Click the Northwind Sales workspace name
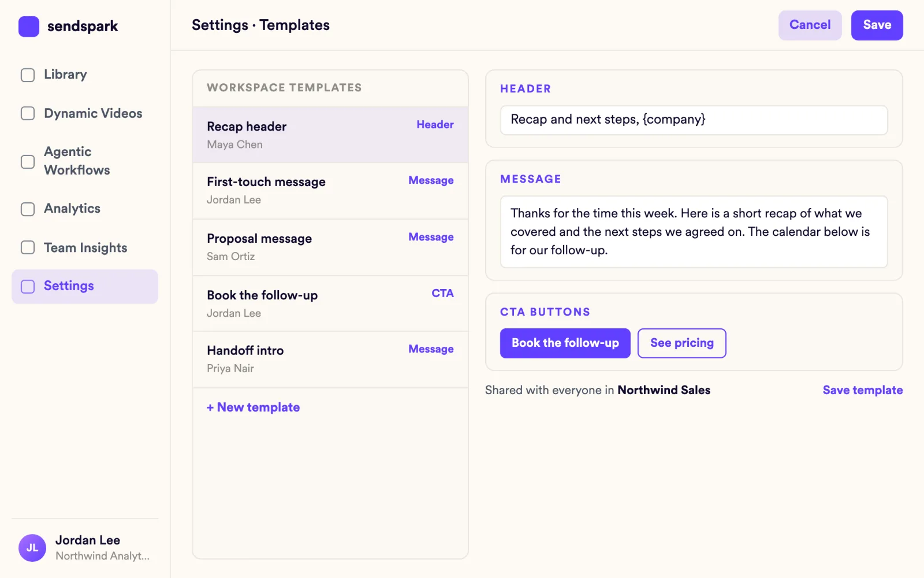 coord(664,390)
